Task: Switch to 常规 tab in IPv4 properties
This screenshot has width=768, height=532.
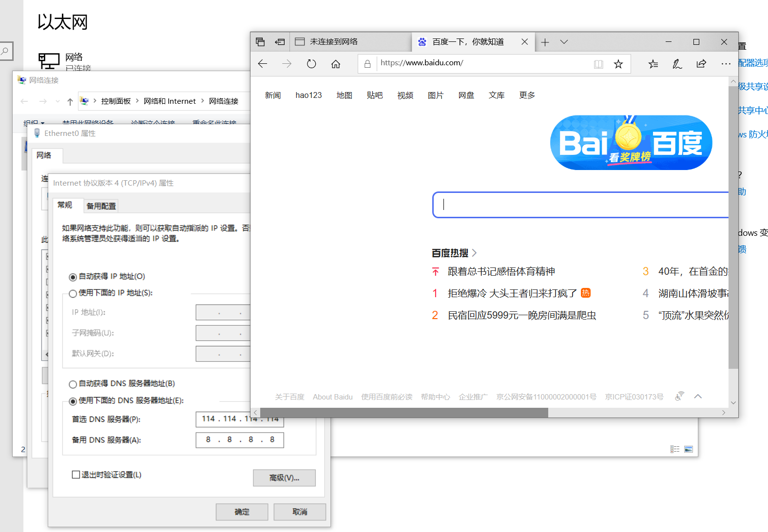Action: (65, 205)
